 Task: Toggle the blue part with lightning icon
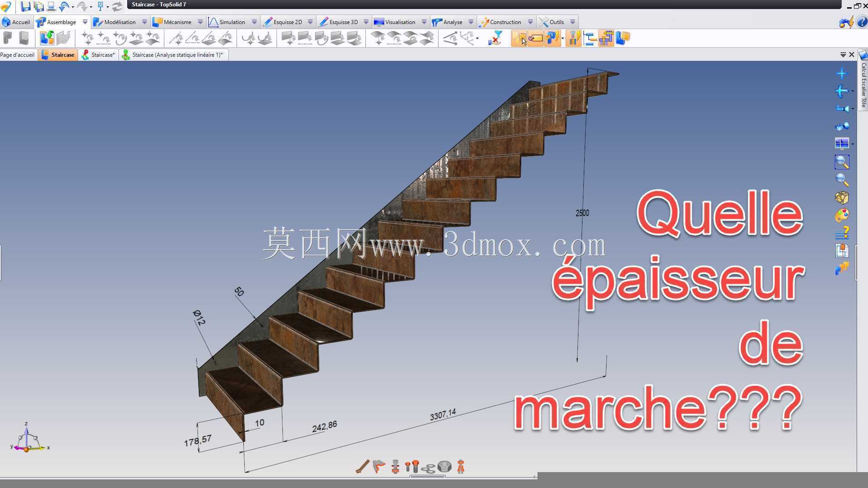[x=552, y=38]
